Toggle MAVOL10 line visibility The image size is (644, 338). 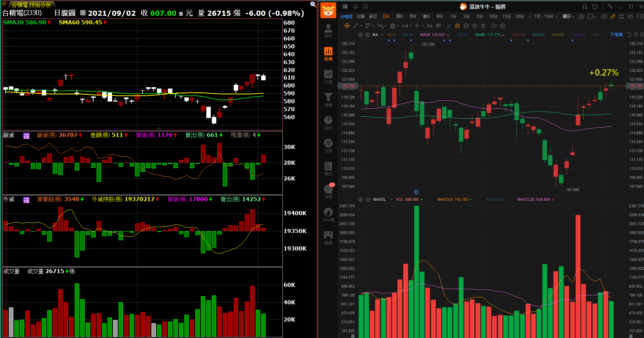495,199
